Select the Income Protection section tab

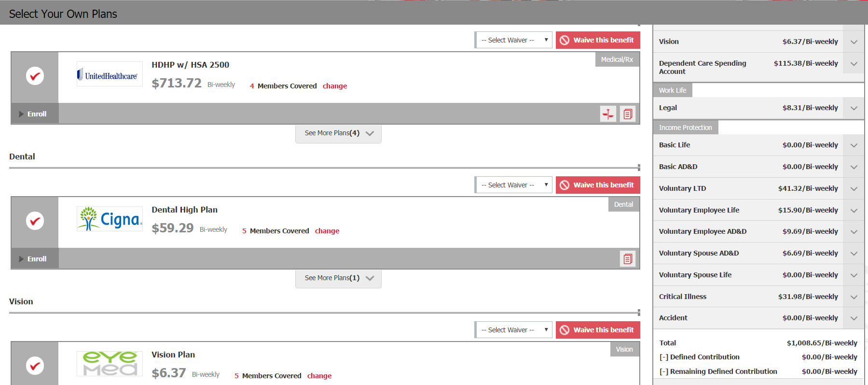pyautogui.click(x=686, y=128)
